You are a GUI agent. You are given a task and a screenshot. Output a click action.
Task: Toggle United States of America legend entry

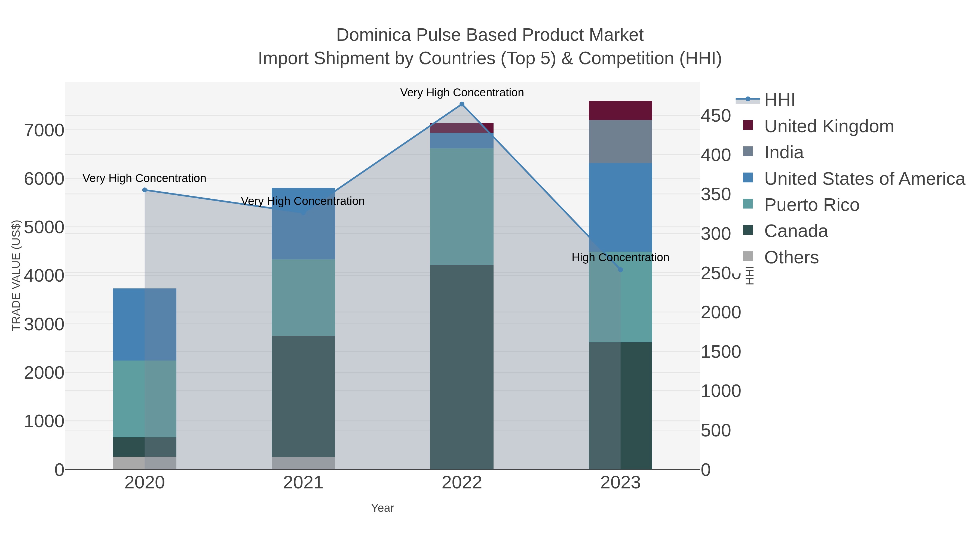tap(854, 179)
